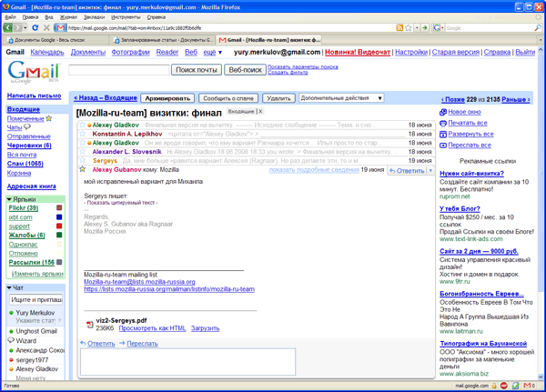Viewport: 546px width, 392px height.
Task: Click the forward icon beside Переслать все
Action: (x=443, y=146)
